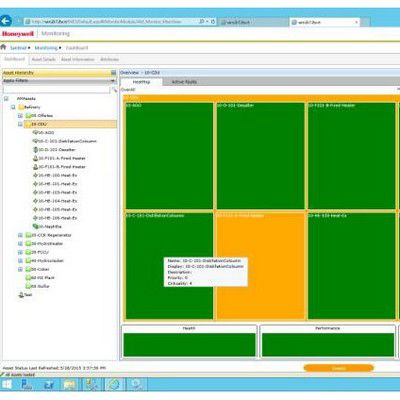The height and width of the screenshot is (400, 400).
Task: Toggle the All Assets root checkbox
Action: pos(6,99)
